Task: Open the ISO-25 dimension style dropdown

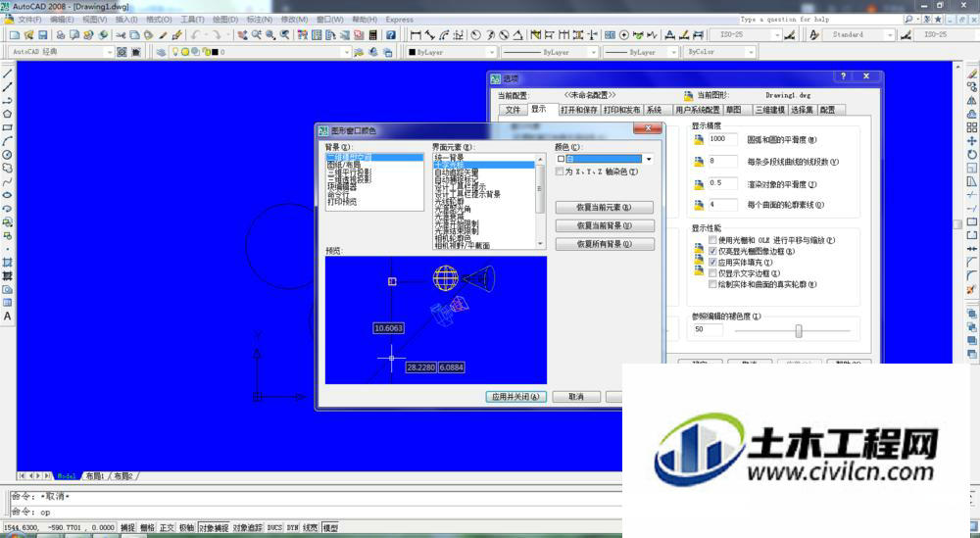Action: [777, 35]
